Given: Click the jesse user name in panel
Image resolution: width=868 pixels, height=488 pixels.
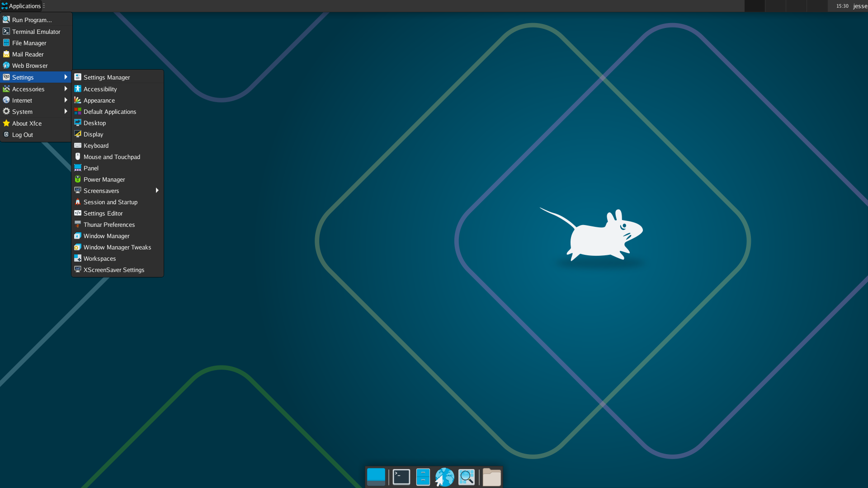Looking at the screenshot, I should pos(860,6).
